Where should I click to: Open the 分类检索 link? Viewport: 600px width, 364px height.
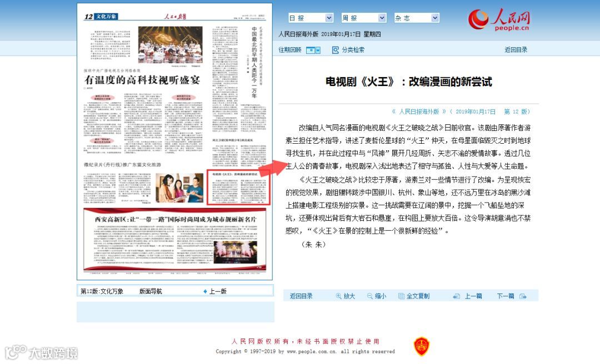click(353, 50)
